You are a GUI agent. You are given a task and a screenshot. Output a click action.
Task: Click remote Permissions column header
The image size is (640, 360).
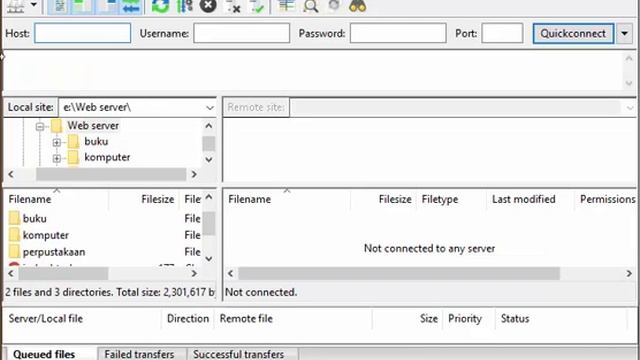pyautogui.click(x=606, y=199)
